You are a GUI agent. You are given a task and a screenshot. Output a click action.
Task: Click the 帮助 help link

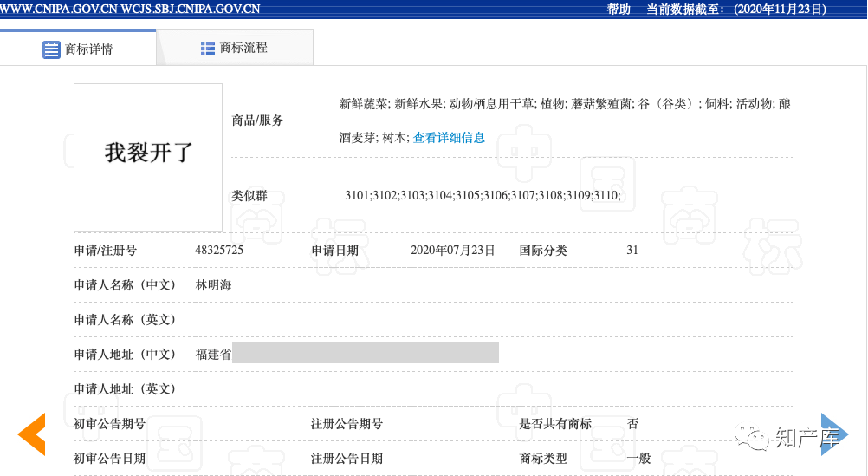pyautogui.click(x=619, y=10)
